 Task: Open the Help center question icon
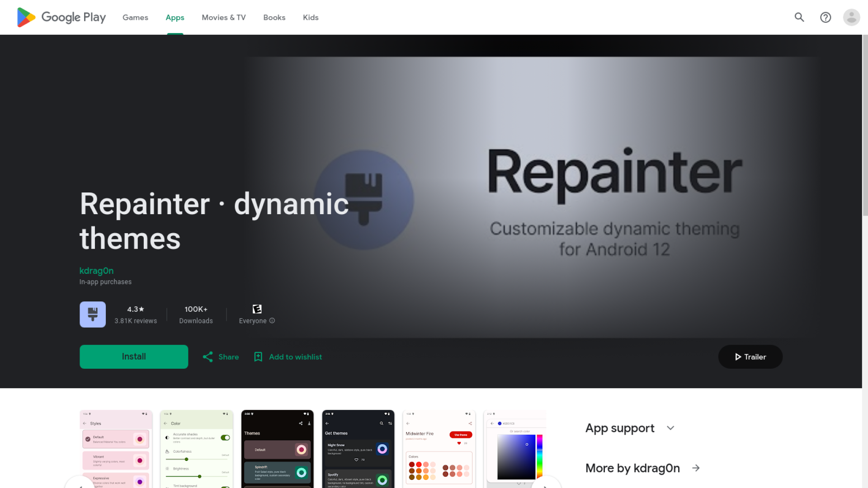pos(826,17)
